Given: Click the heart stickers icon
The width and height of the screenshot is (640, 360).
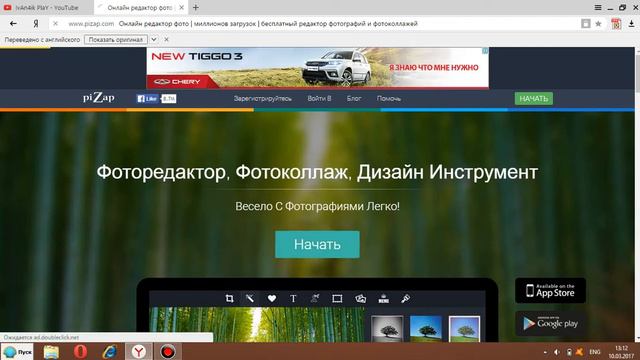Looking at the screenshot, I should coord(271,298).
